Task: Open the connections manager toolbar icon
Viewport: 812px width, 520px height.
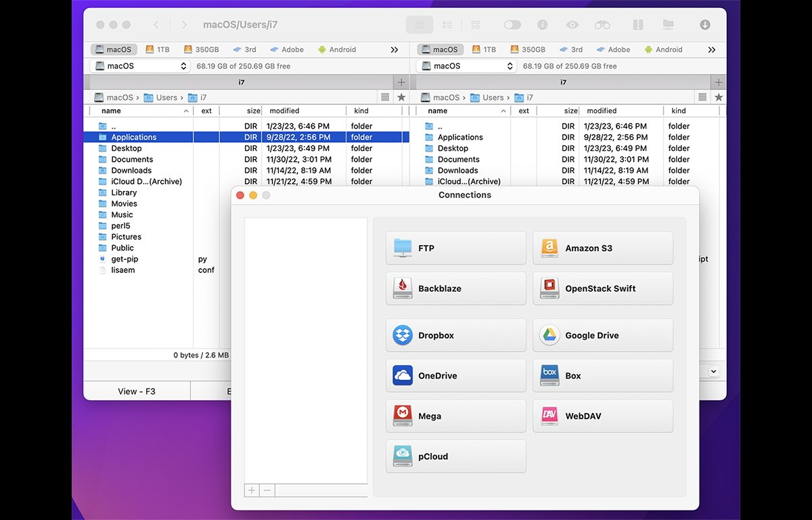Action: [x=669, y=25]
